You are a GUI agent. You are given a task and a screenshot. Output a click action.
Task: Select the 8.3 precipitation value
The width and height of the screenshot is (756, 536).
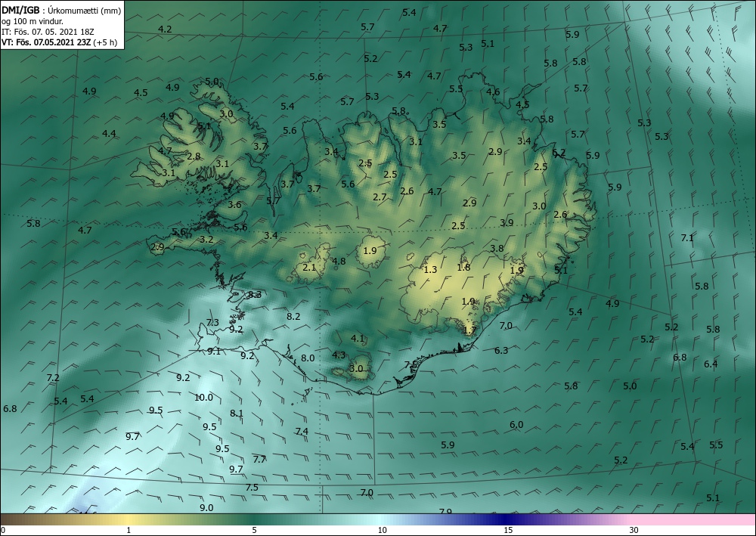(x=255, y=295)
